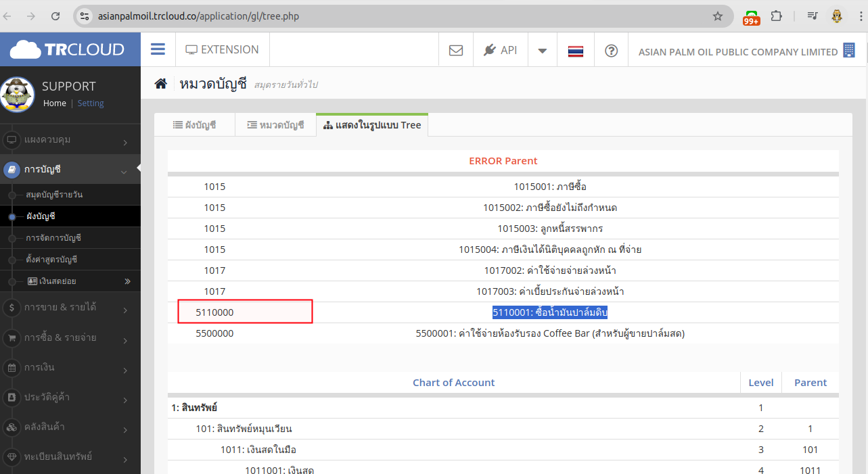Screen dimensions: 868x474
Task: Click highlighted 5110001: ซื้อน้ำมันปาล์มดิบ
Action: (x=550, y=312)
